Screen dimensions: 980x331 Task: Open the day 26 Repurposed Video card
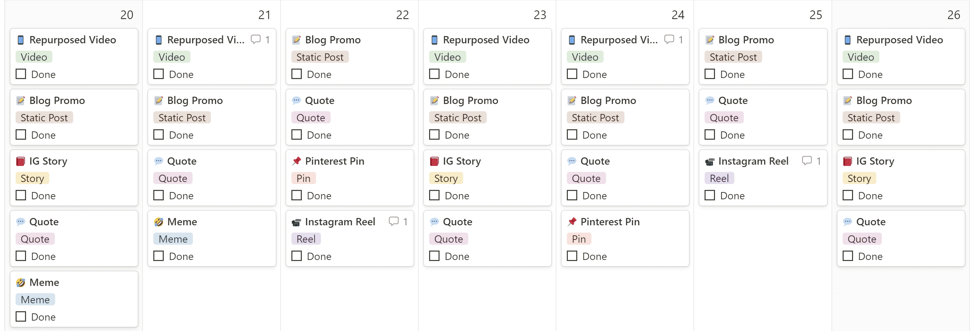click(x=901, y=56)
